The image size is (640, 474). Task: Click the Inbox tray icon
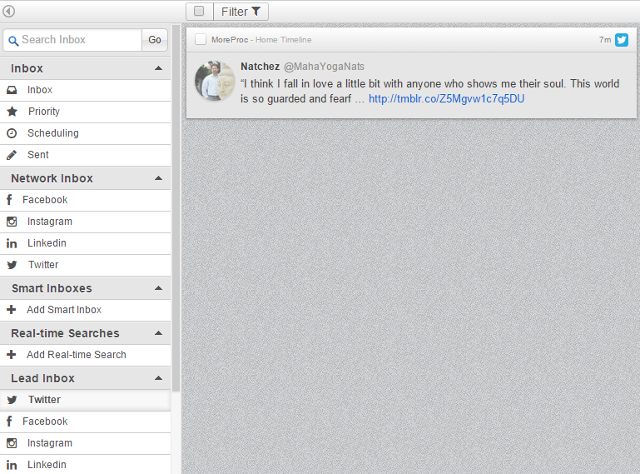12,90
